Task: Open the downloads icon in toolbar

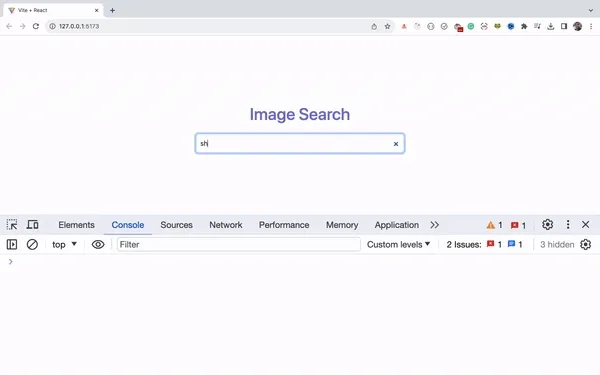Action: (551, 26)
